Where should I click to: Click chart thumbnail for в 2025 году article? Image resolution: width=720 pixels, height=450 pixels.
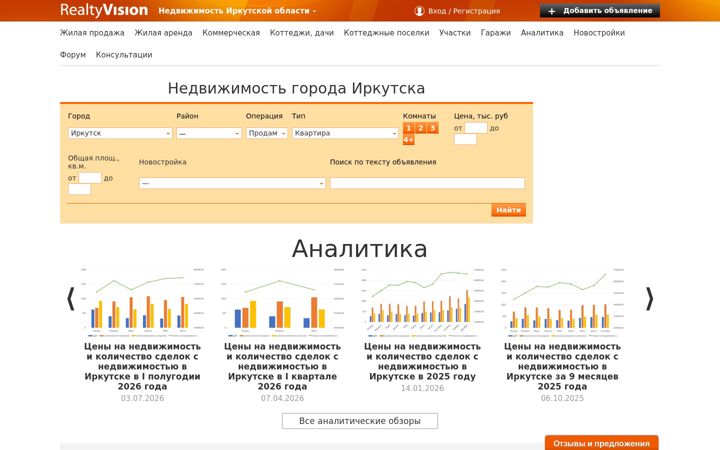pos(422,302)
